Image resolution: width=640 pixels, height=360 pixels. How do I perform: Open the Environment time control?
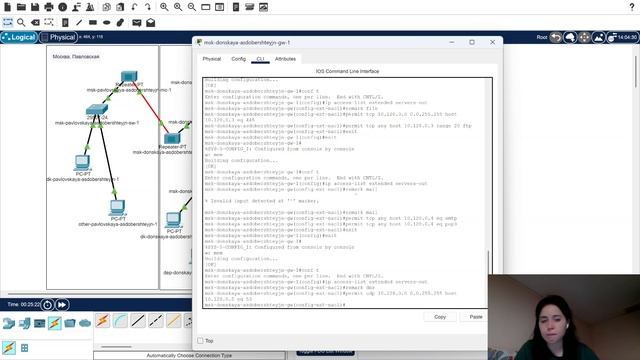coord(622,37)
